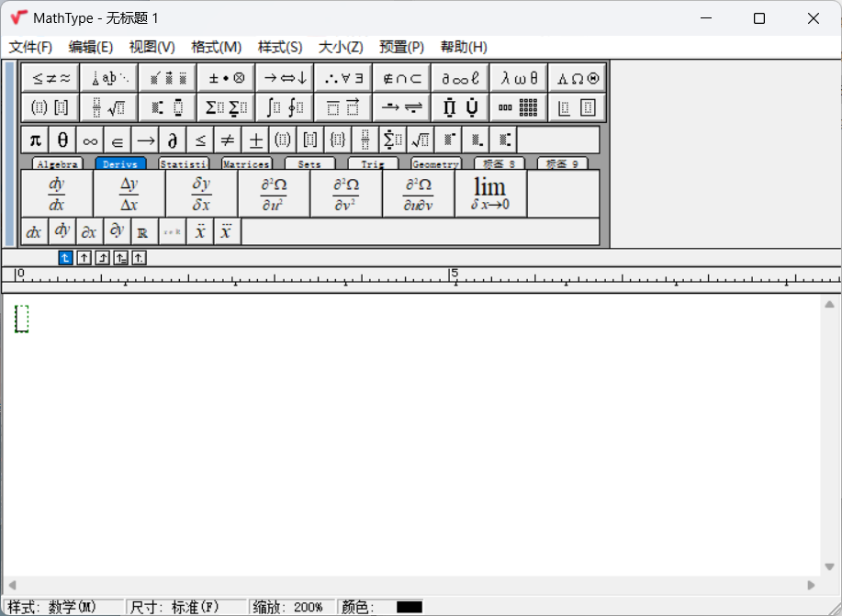842x616 pixels.
Task: Open the 编辑(E) menu
Action: coord(91,47)
